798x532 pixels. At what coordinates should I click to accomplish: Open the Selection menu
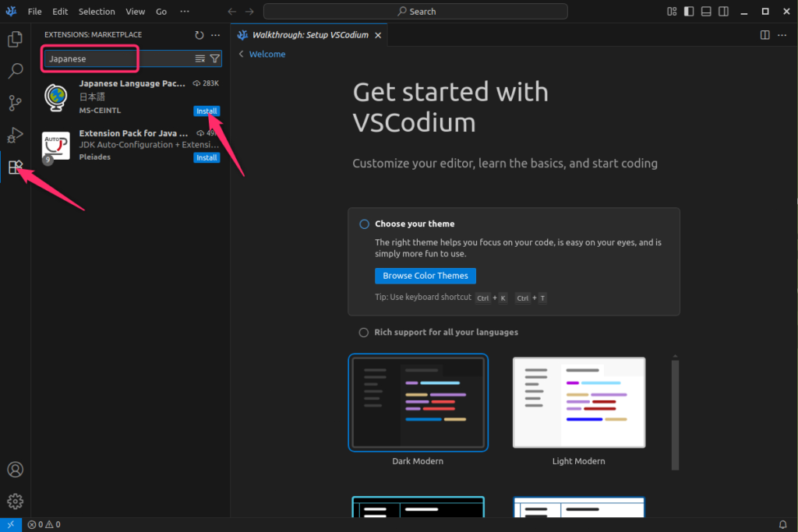97,12
